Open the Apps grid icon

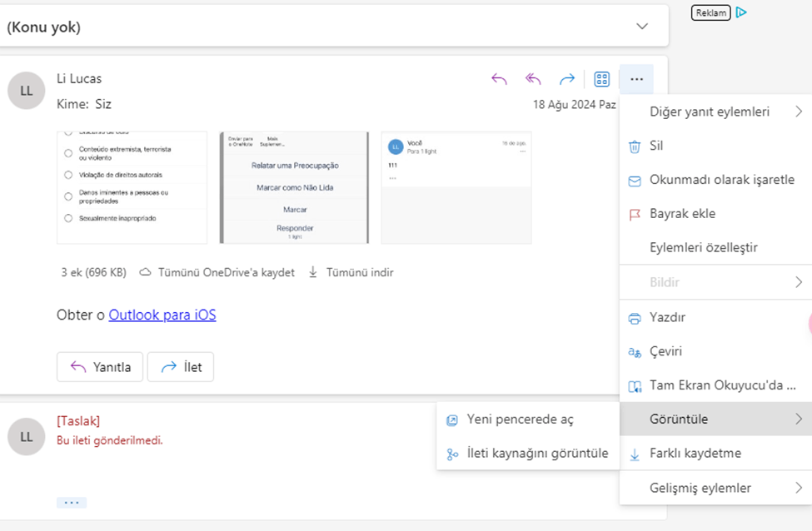click(x=602, y=79)
